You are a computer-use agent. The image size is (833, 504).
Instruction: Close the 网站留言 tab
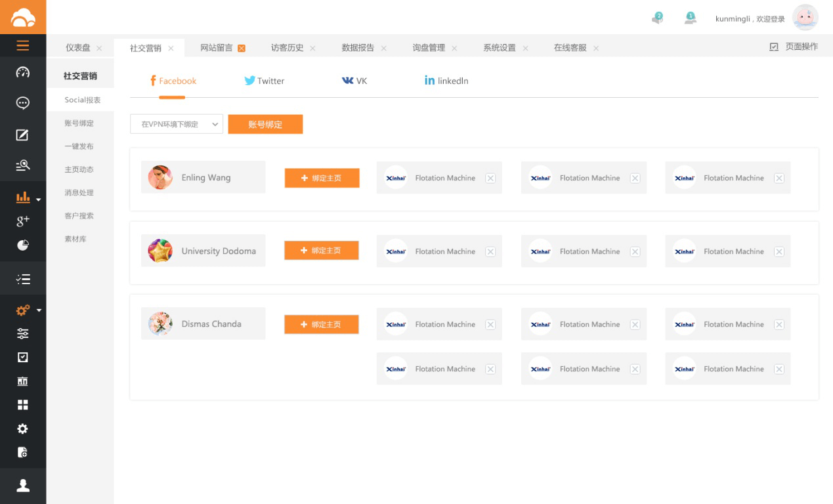(242, 48)
